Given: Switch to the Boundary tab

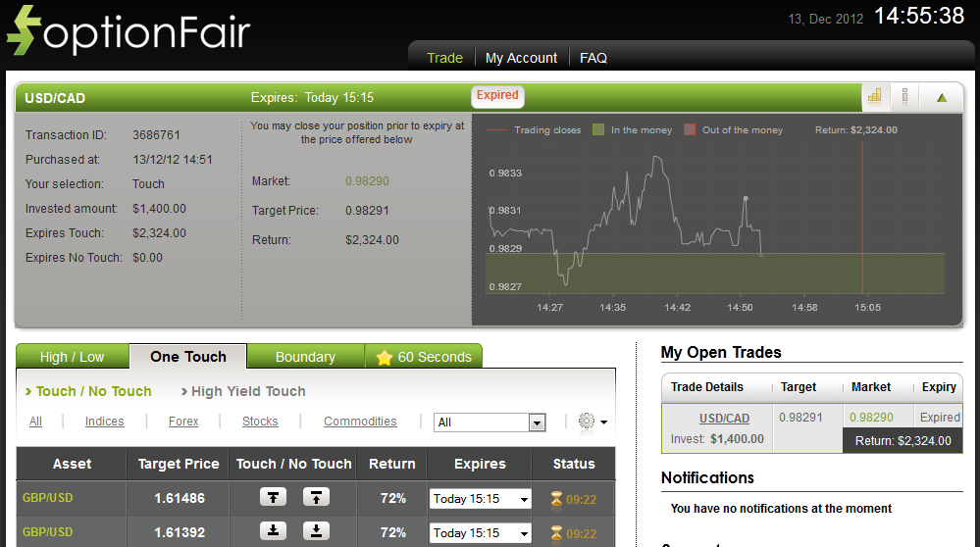Looking at the screenshot, I should tap(305, 357).
